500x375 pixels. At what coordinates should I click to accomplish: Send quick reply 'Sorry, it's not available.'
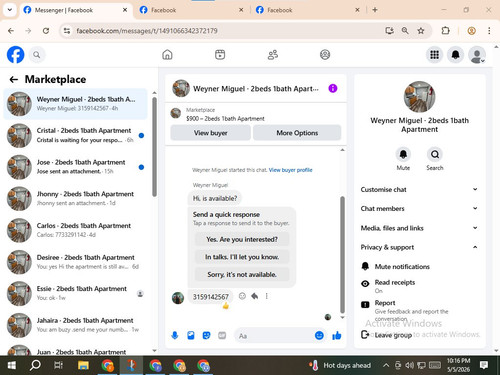[x=242, y=275]
